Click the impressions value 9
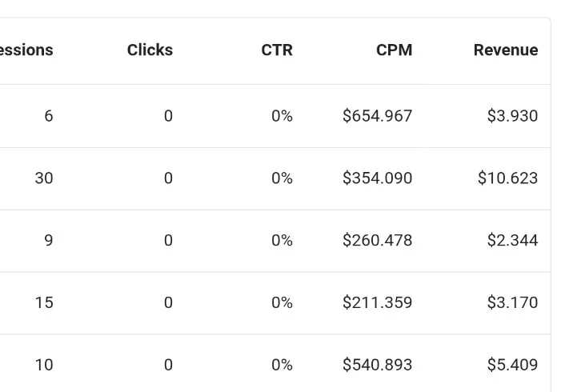This screenshot has width=565, height=392. 49,240
